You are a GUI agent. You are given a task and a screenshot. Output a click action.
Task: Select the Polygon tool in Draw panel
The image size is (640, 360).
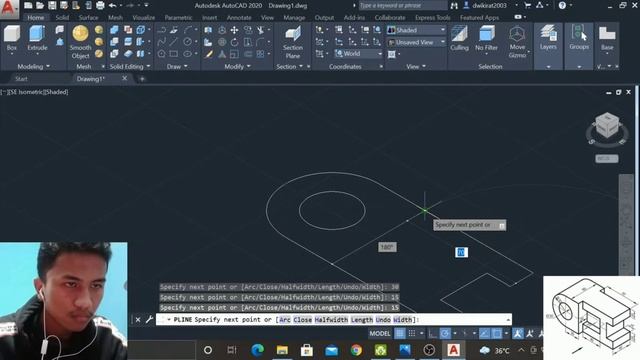[x=162, y=53]
